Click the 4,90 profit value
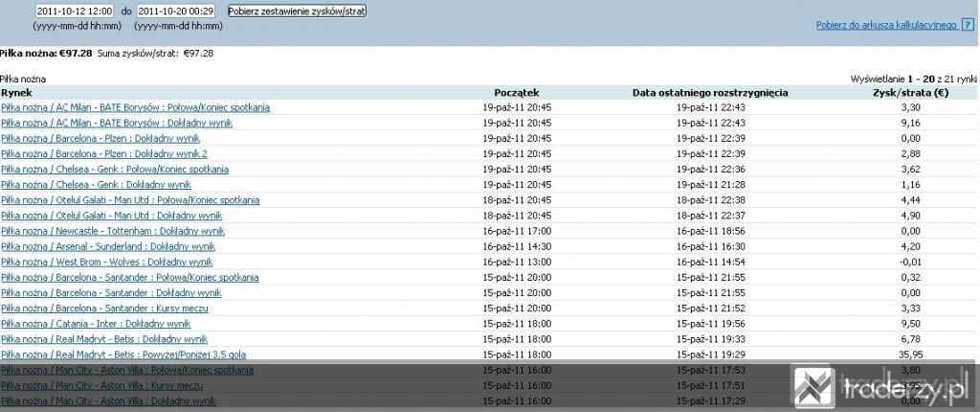 pos(911,216)
